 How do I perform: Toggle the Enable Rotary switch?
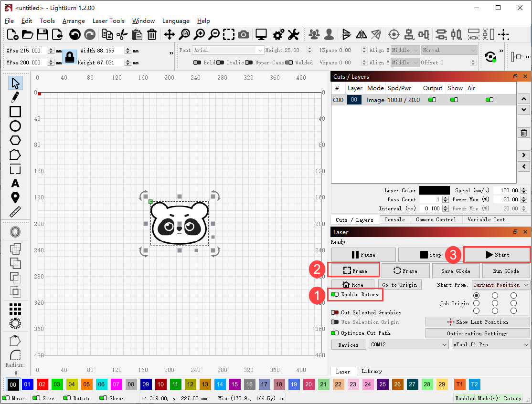pos(335,294)
